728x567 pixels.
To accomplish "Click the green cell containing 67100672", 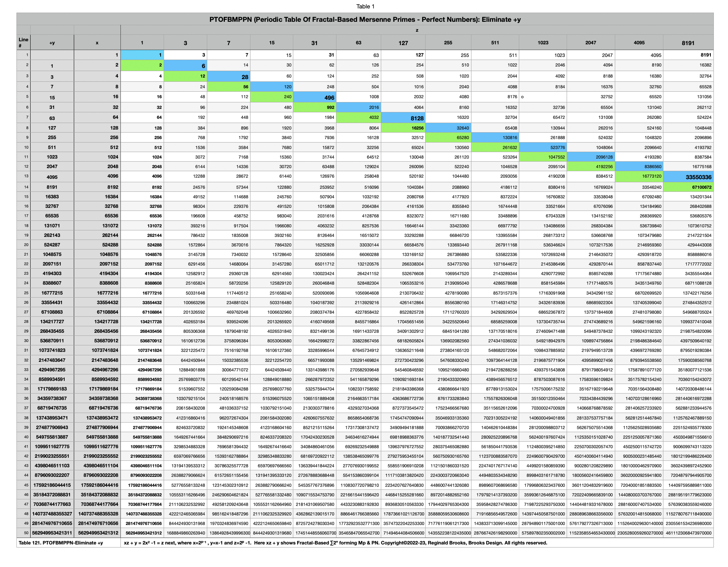I will point(688,187).
